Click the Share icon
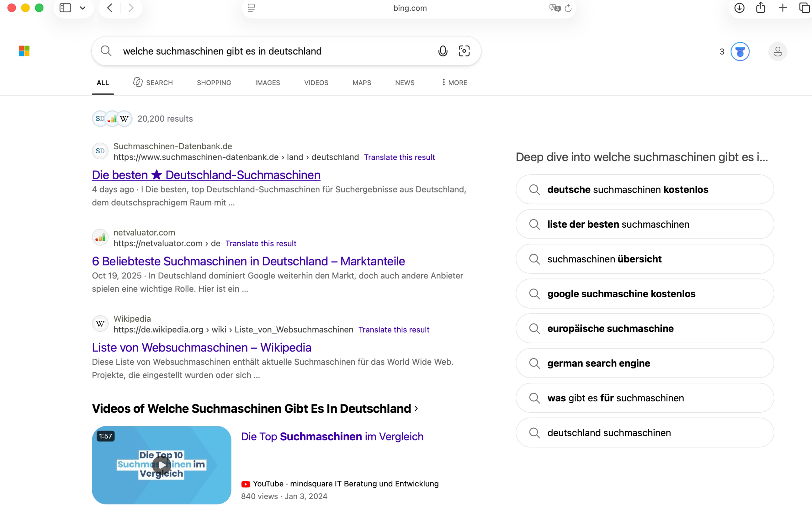Screen dimensions: 812x508 click(761, 7)
